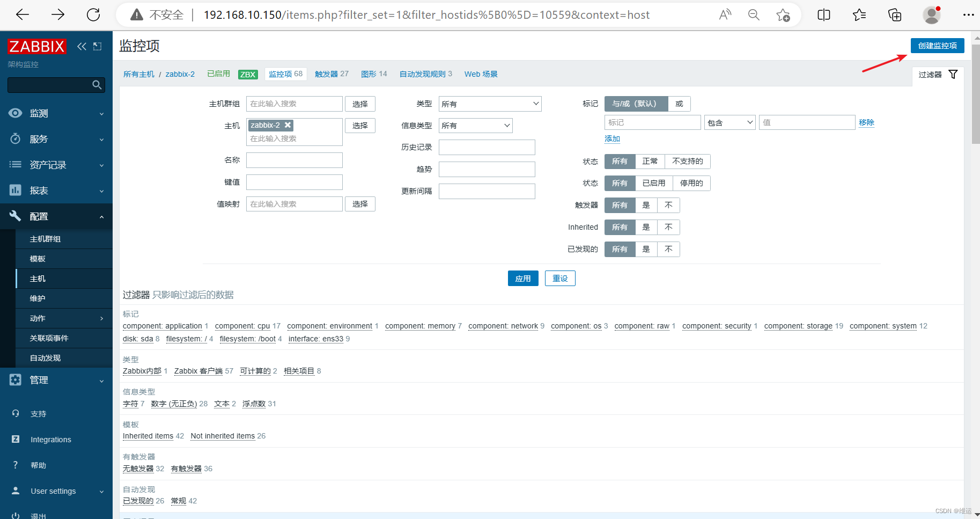Select 与/或 (默认) tag evaluation
Screen dimensions: 980x519
pyautogui.click(x=636, y=104)
